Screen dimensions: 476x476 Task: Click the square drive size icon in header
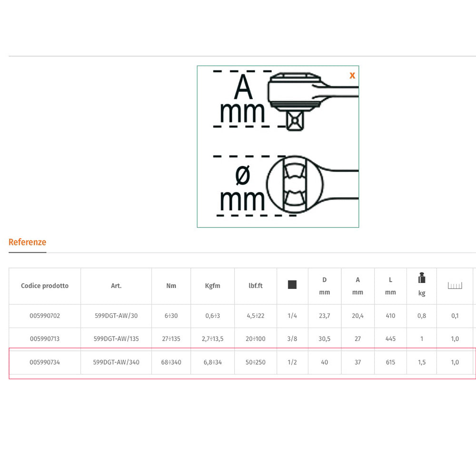click(x=292, y=285)
